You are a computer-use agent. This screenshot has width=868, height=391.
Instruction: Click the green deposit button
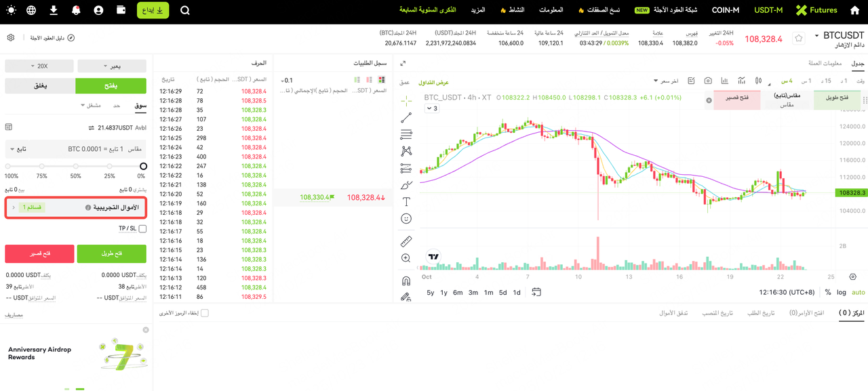coord(153,10)
